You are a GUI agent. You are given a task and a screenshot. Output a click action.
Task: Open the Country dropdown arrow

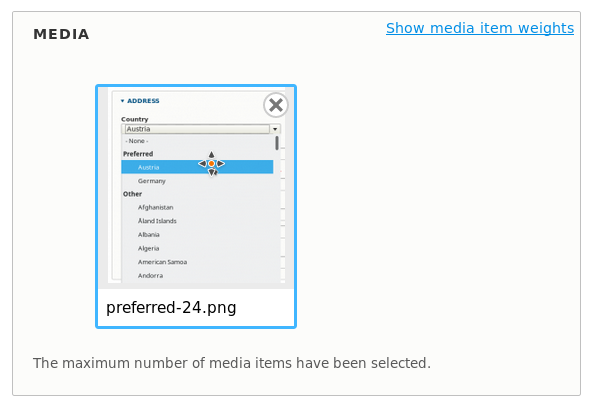click(x=275, y=129)
